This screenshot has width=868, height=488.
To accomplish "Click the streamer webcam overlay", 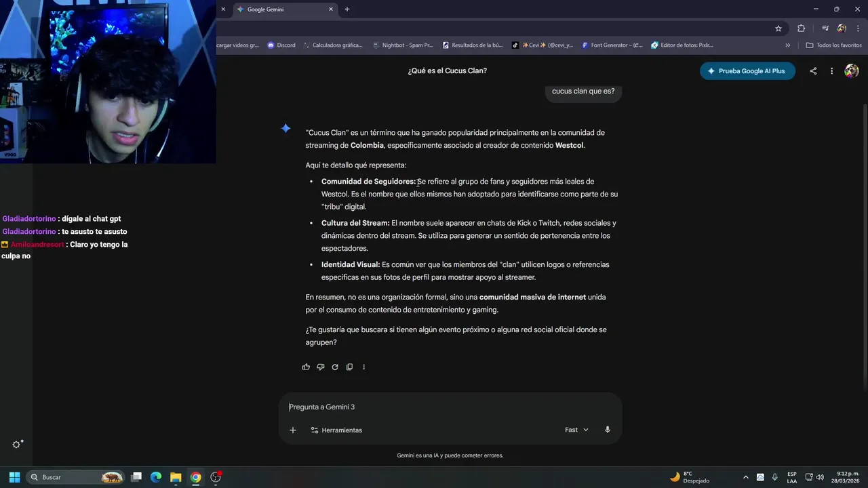I will tap(108, 82).
